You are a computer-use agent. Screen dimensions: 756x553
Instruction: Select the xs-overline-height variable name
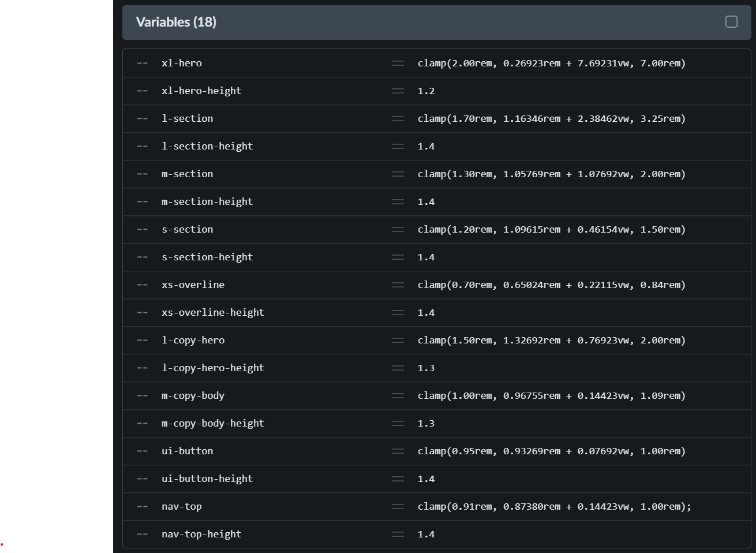pos(213,313)
